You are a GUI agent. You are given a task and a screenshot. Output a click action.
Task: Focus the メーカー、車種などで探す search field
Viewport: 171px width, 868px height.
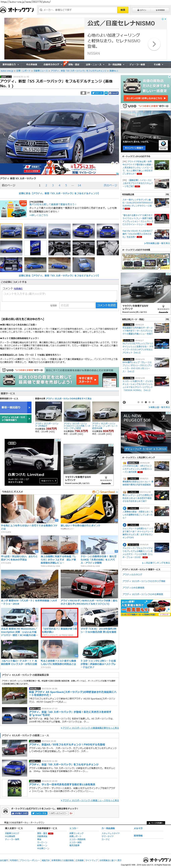click(78, 10)
